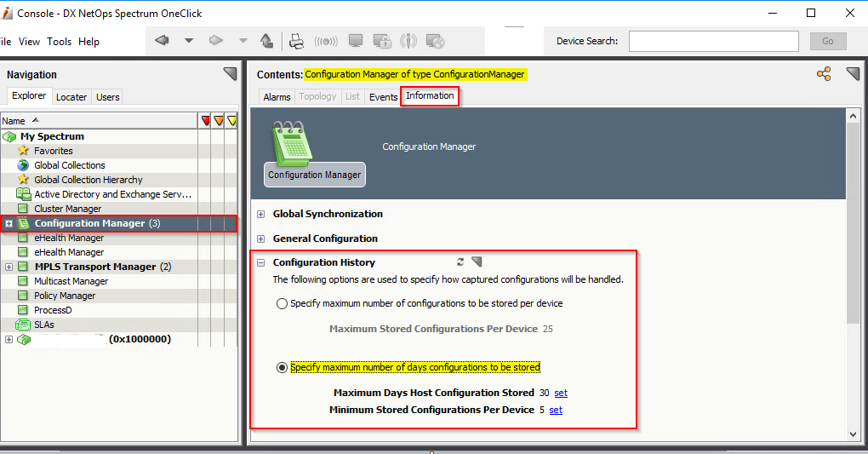Image resolution: width=868 pixels, height=454 pixels.
Task: Click the Device Search input field
Action: pyautogui.click(x=713, y=41)
